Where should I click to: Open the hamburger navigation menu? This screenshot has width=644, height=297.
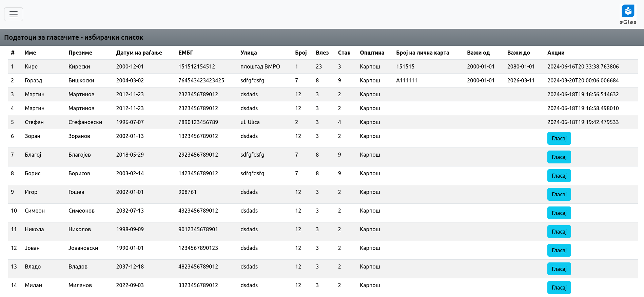14,14
